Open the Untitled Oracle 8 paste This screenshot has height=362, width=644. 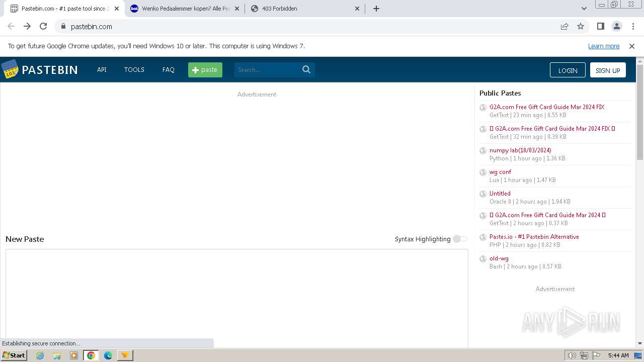(x=500, y=194)
